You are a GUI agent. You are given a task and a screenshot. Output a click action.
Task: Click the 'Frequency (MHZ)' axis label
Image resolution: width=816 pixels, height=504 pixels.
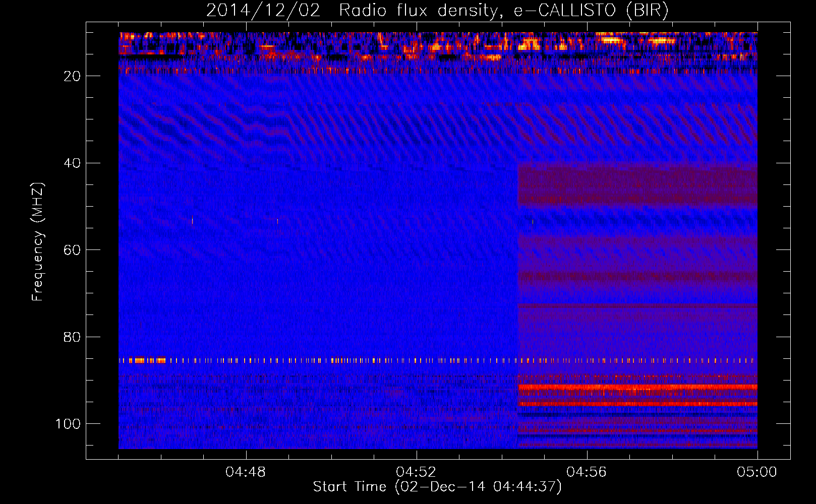pyautogui.click(x=38, y=242)
